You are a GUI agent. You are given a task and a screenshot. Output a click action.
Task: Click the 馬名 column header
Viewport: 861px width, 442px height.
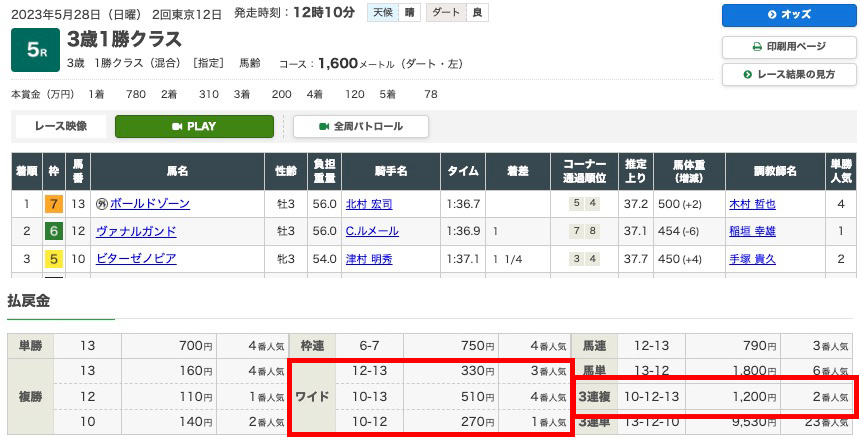tap(177, 171)
